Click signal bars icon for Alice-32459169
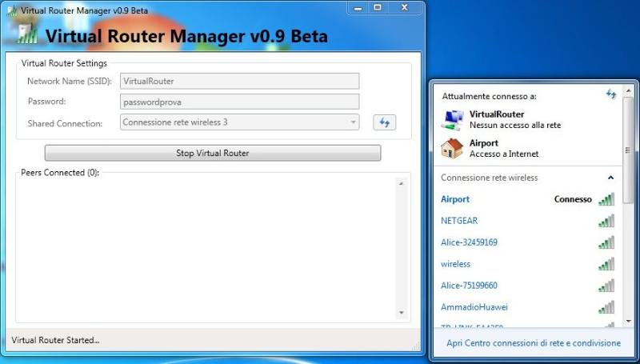640x364 pixels. (x=606, y=242)
